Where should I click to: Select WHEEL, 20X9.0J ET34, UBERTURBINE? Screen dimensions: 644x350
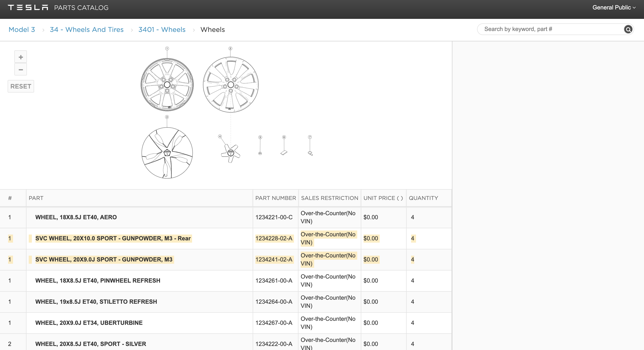point(226,323)
